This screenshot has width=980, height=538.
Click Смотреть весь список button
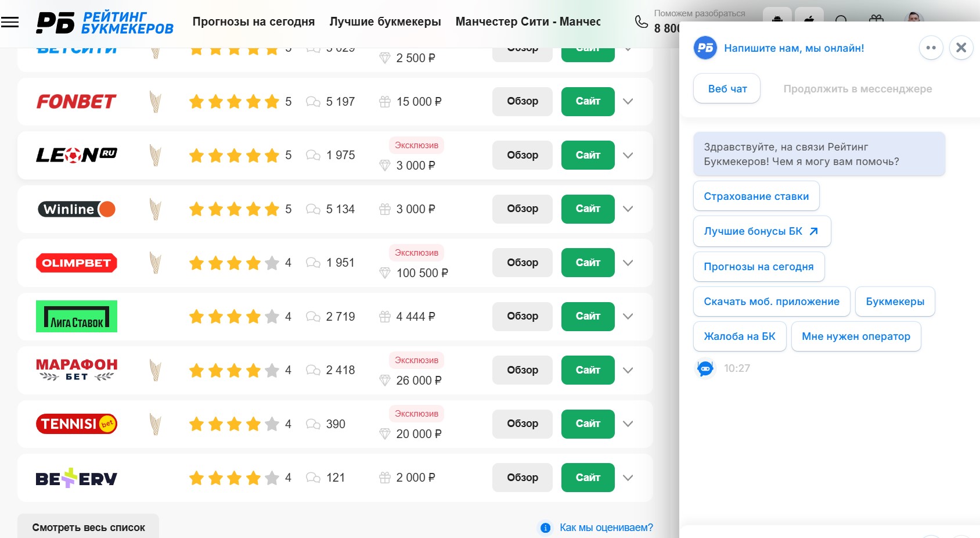pyautogui.click(x=88, y=526)
